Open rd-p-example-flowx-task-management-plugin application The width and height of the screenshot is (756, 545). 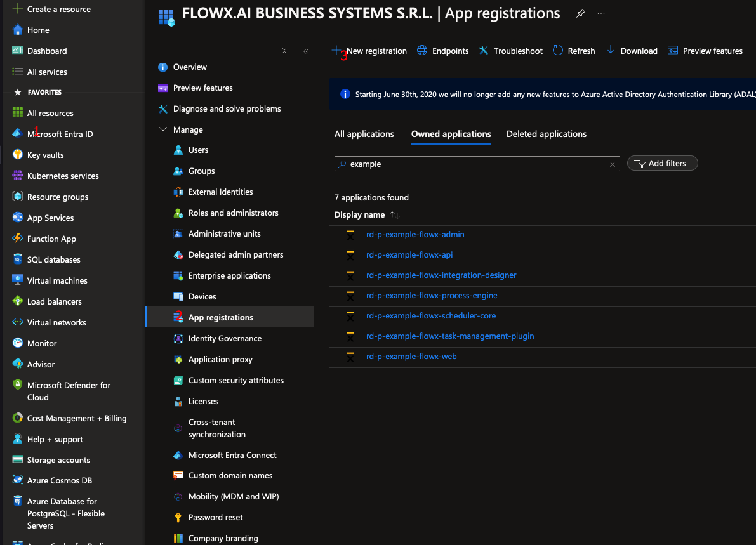point(450,336)
